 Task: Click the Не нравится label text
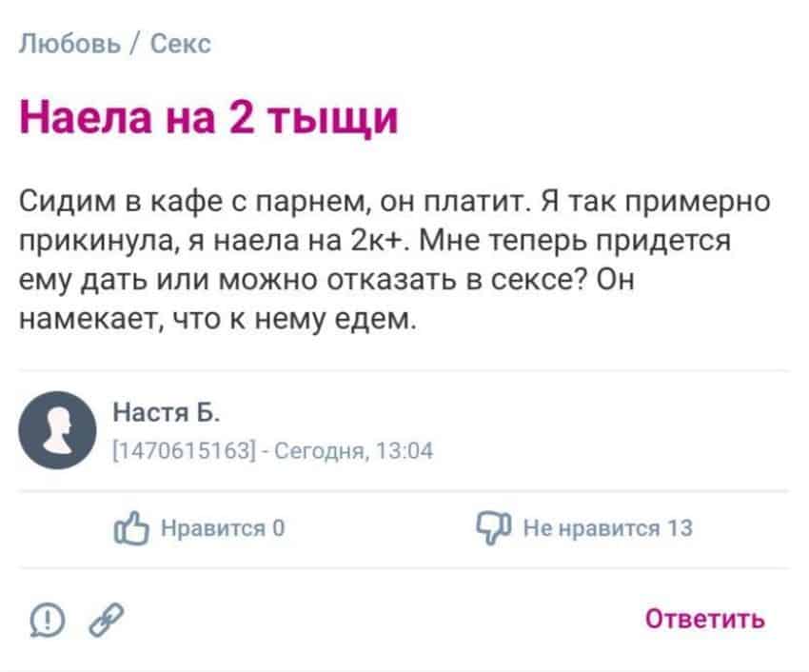point(592,528)
